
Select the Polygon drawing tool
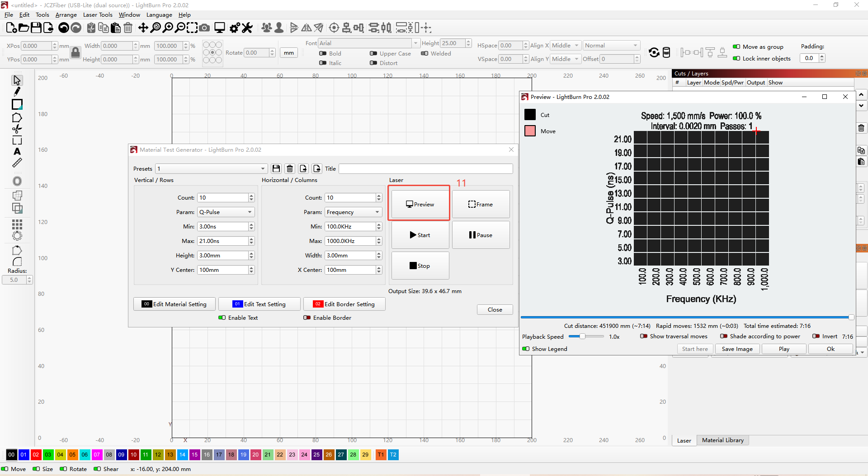(x=17, y=117)
